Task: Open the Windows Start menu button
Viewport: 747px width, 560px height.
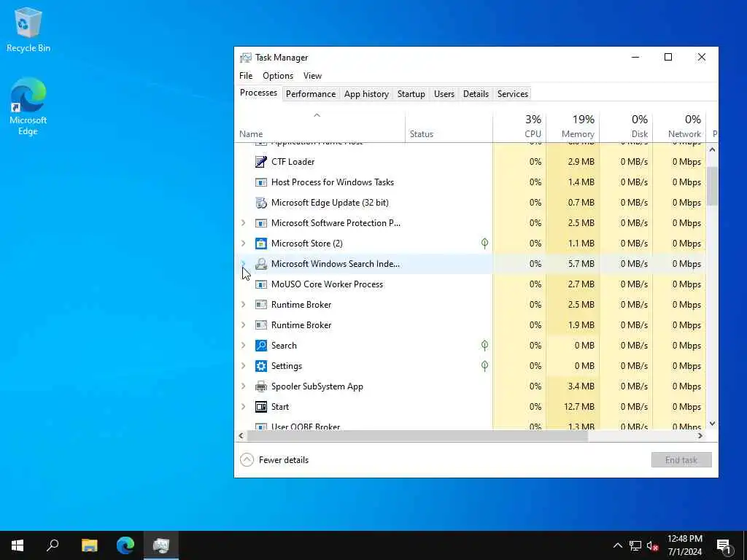Action: tap(18, 545)
